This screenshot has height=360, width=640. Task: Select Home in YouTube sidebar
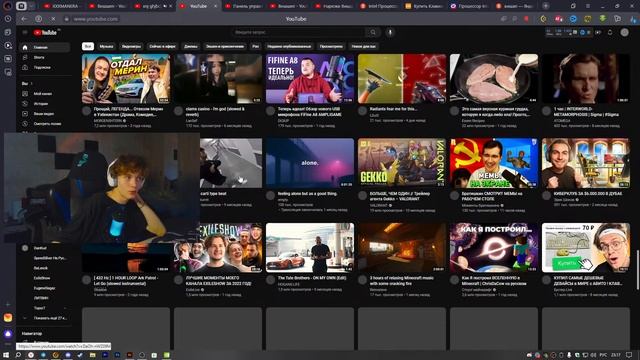point(45,47)
